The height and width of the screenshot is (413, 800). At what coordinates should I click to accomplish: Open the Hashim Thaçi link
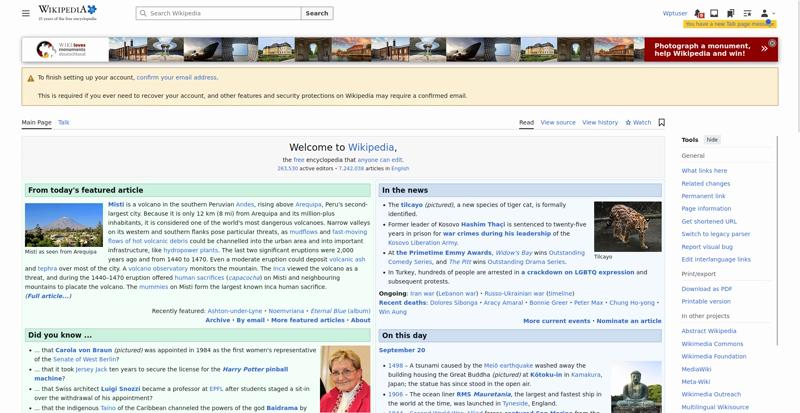[x=483, y=224]
